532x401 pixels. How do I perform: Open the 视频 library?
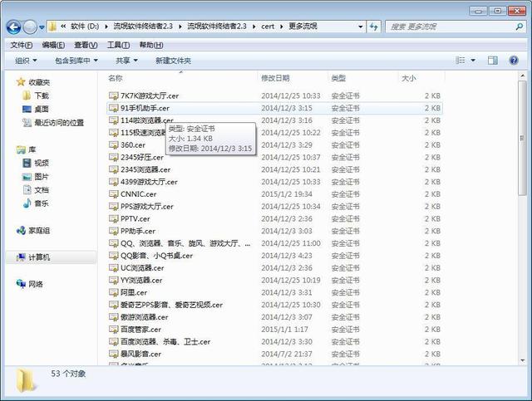coord(36,163)
